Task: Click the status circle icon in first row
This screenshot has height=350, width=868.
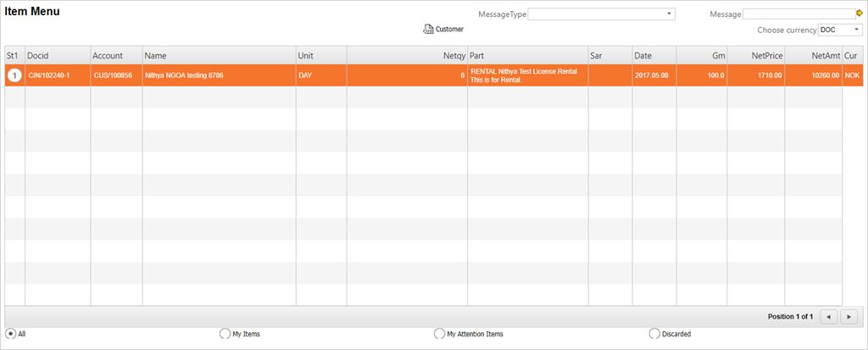Action: 14,75
